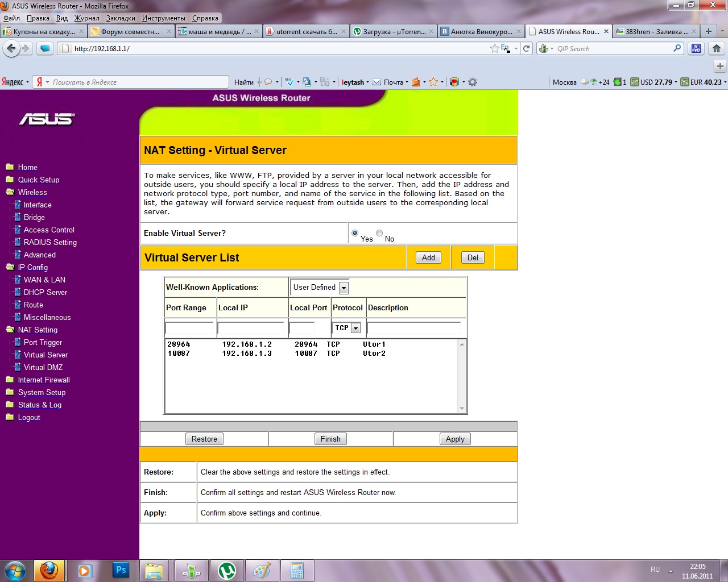Click the reload page icon
Image resolution: width=728 pixels, height=582 pixels.
527,48
